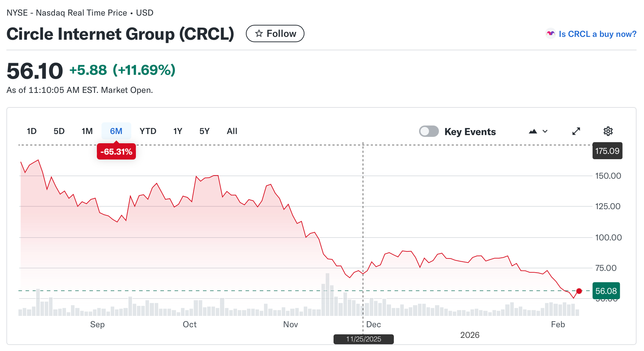644x351 pixels.
Task: Toggle Key Events off after enabling
Action: [429, 131]
